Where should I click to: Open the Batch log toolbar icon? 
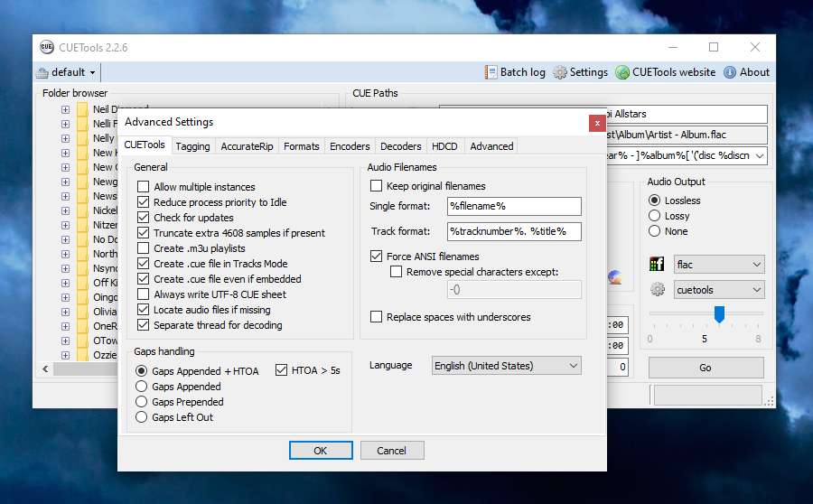click(491, 72)
